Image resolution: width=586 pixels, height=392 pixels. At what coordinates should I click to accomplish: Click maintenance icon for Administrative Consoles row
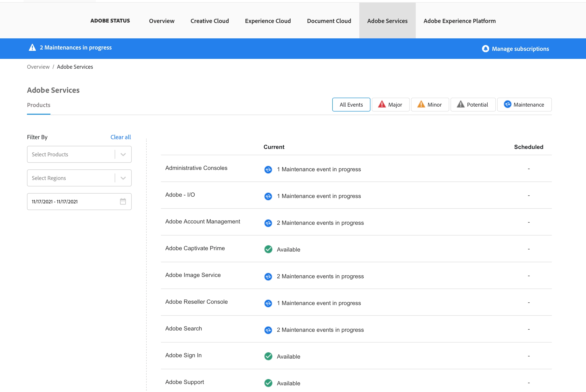pyautogui.click(x=268, y=169)
